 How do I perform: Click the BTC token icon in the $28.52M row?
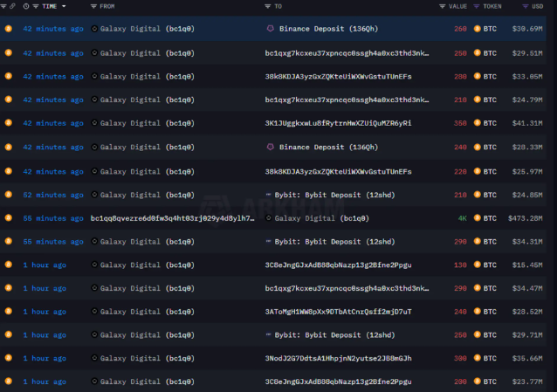pos(478,312)
